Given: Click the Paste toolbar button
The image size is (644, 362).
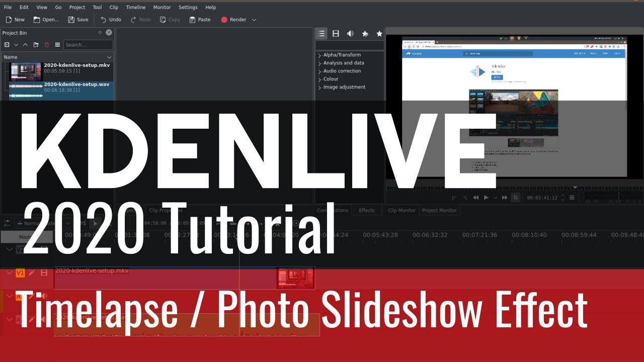Looking at the screenshot, I should (200, 20).
